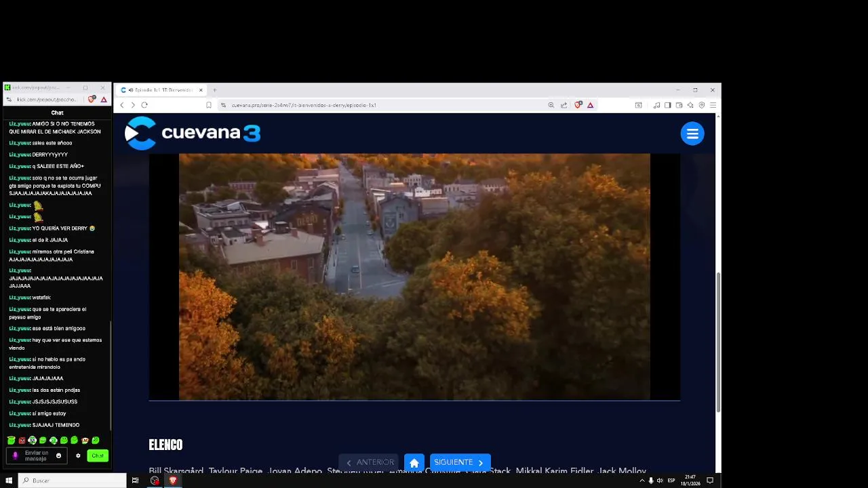Switch to the Episodio 1x1 tab
The width and height of the screenshot is (868, 488).
tap(161, 90)
